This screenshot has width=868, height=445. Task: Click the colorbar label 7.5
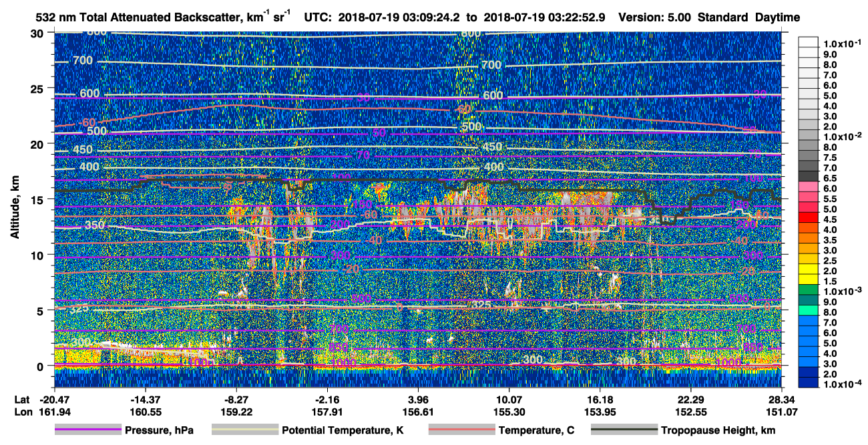pyautogui.click(x=831, y=157)
